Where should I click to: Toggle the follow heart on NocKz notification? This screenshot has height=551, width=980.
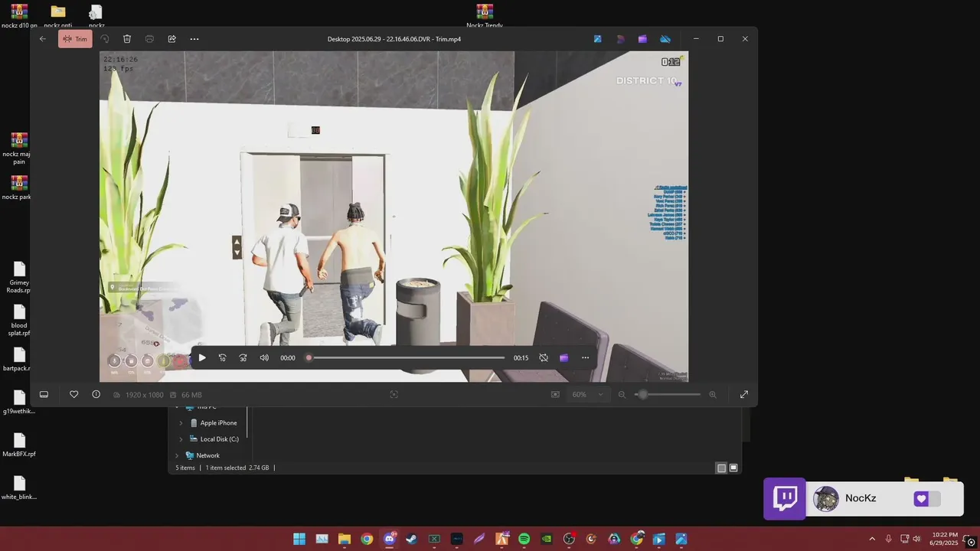927,499
